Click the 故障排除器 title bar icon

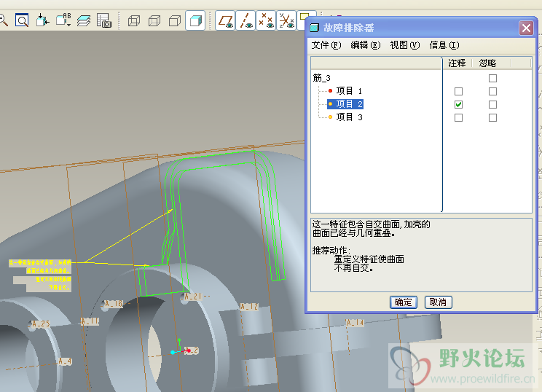pos(314,28)
